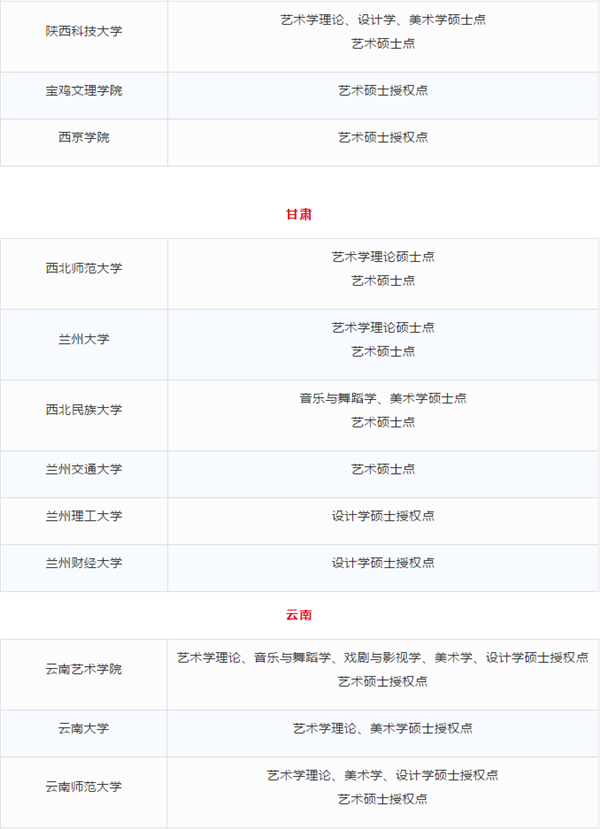Click 艺术硕士点 in the 陕西科技大学 row

[383, 44]
